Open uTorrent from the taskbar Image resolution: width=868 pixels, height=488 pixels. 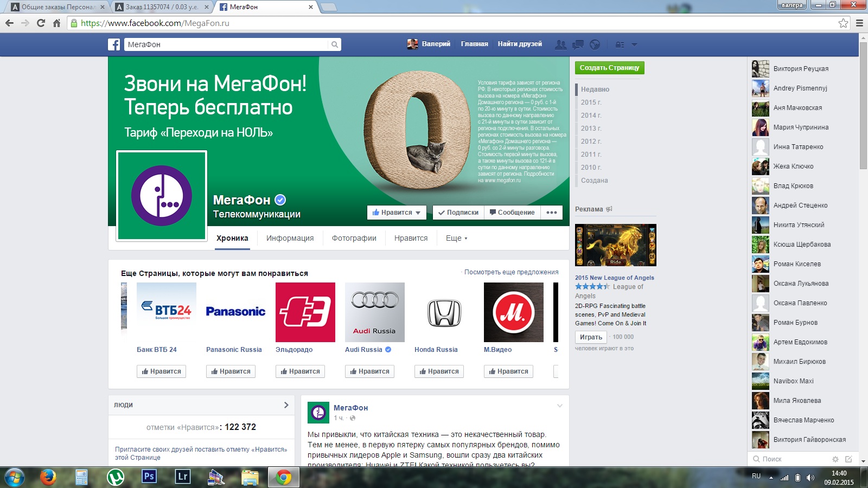[x=115, y=477]
